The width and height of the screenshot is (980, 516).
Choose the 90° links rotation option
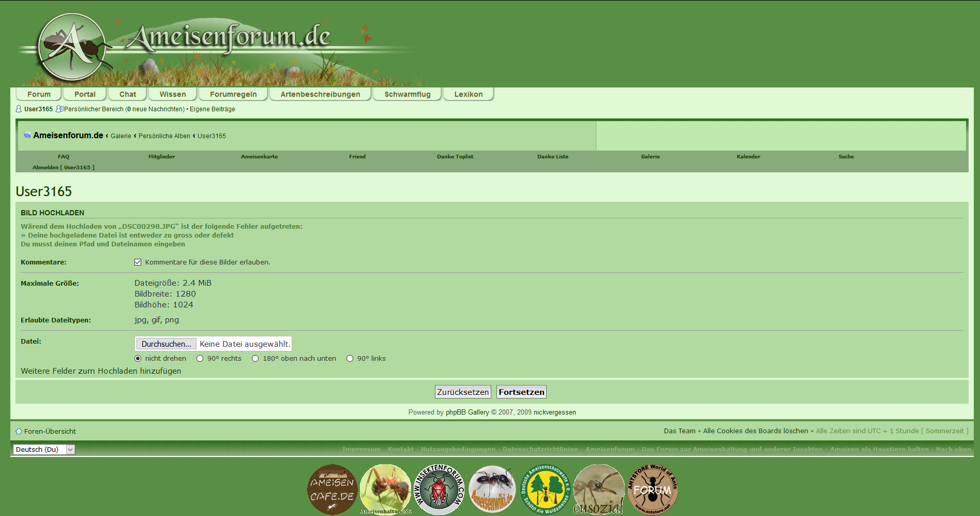[350, 359]
